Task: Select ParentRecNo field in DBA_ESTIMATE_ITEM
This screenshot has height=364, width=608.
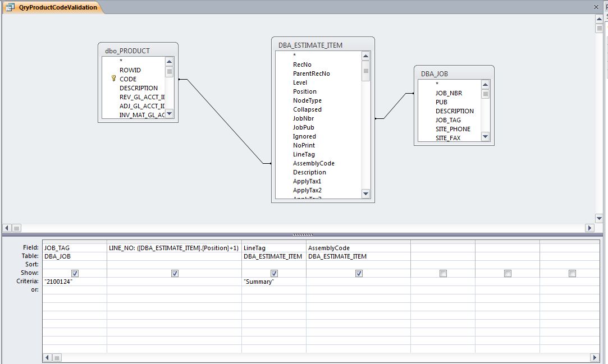Action: pyautogui.click(x=312, y=73)
